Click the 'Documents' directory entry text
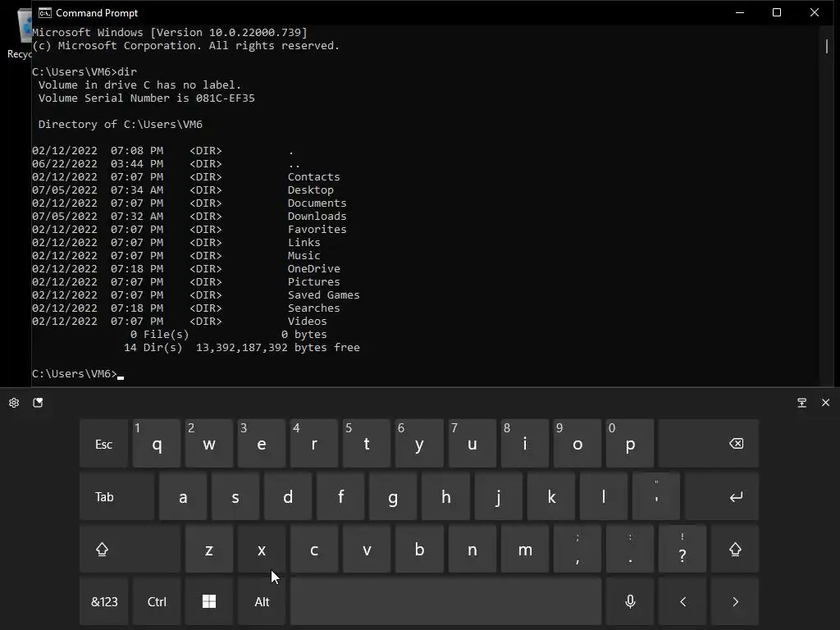The height and width of the screenshot is (630, 840). pos(317,203)
